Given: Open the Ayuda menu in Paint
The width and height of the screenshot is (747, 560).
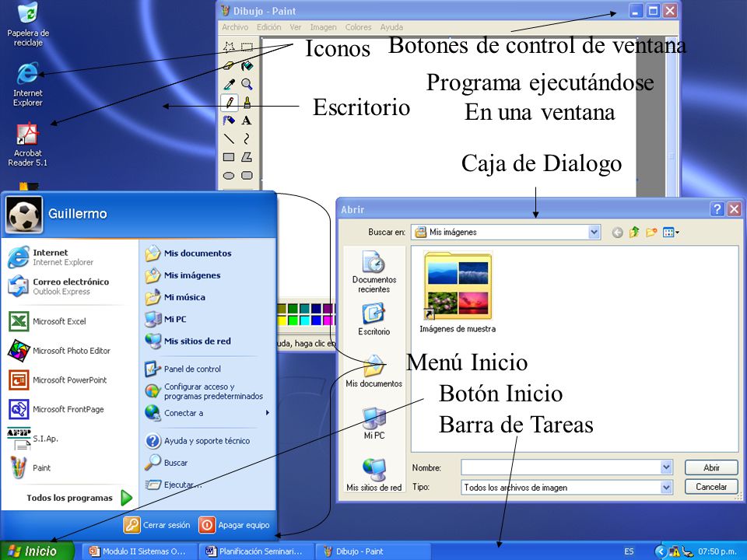Looking at the screenshot, I should pos(391,27).
